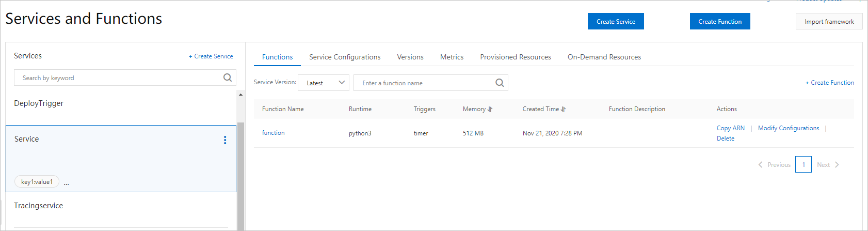Viewport: 868px width, 231px height.
Task: Open the function named 'function'
Action: [x=274, y=133]
